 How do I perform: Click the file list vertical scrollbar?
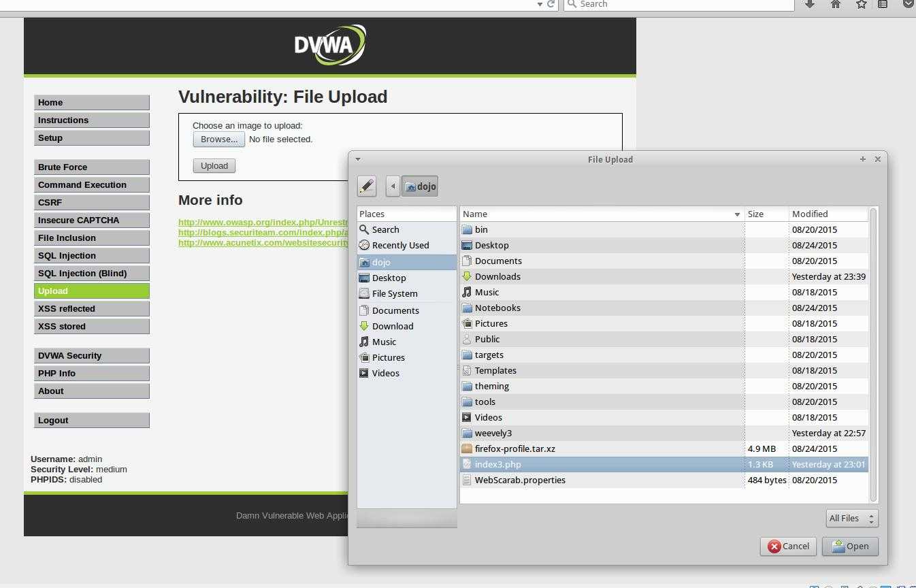coord(873,354)
